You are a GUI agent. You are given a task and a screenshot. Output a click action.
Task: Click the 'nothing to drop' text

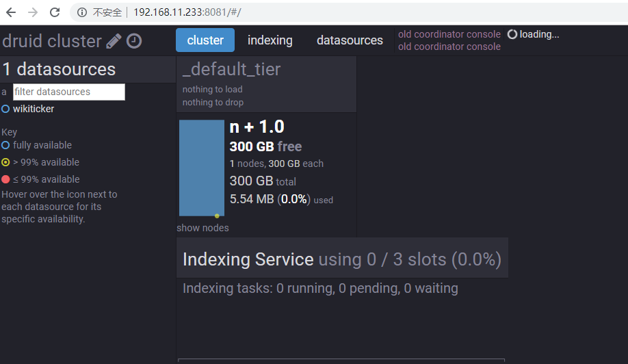pyautogui.click(x=213, y=103)
